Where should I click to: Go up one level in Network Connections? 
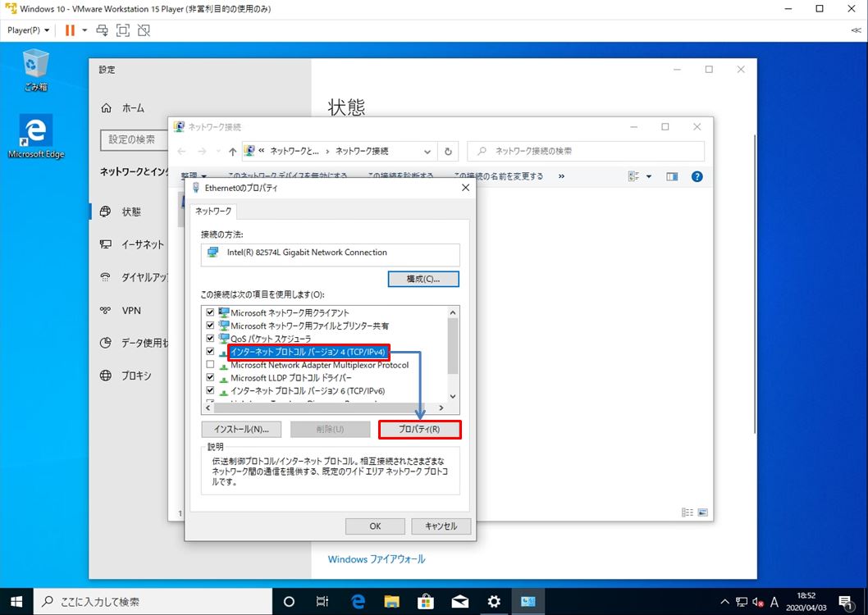pos(232,152)
